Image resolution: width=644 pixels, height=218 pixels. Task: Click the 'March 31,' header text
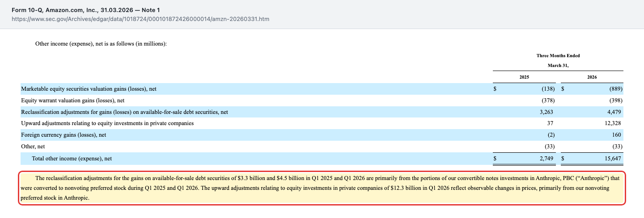[558, 65]
